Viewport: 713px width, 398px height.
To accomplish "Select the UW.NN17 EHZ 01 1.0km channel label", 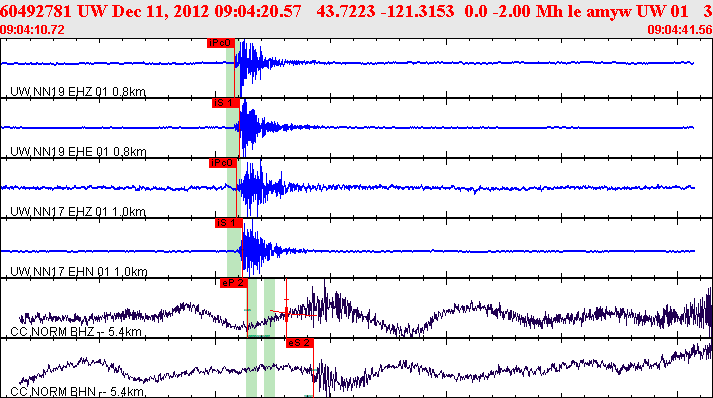I will click(78, 212).
